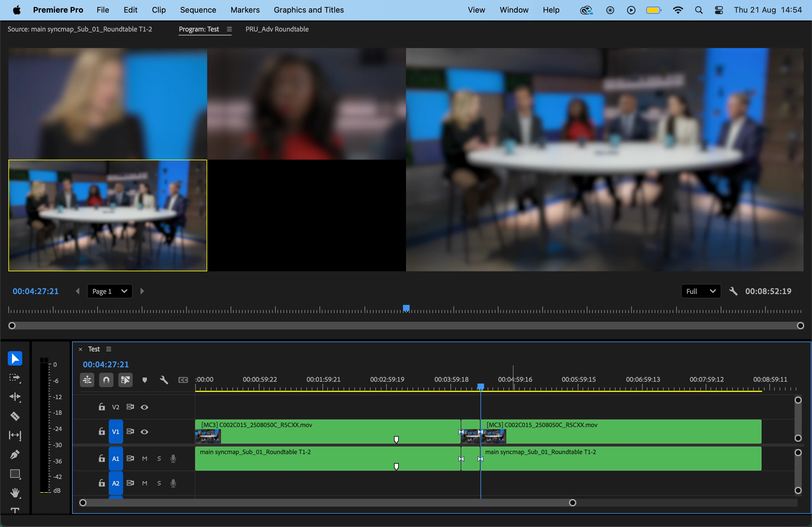Screen dimensions: 812x527
Task: Toggle lock on track V2
Action: [x=102, y=407]
